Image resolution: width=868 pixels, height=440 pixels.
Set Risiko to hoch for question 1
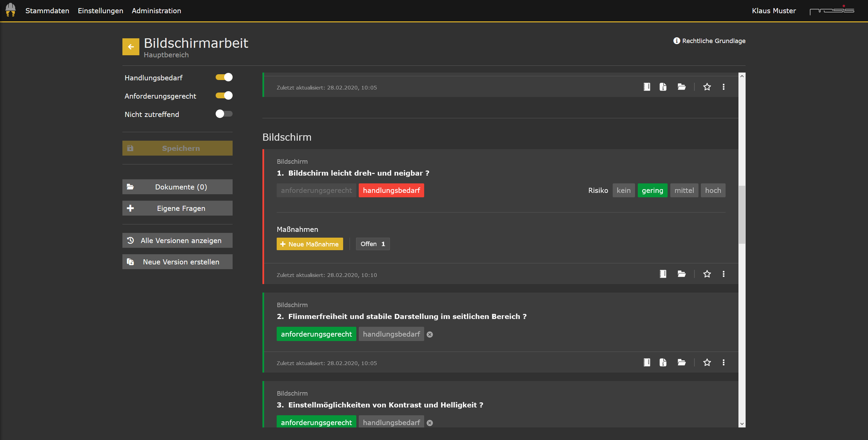coord(713,190)
